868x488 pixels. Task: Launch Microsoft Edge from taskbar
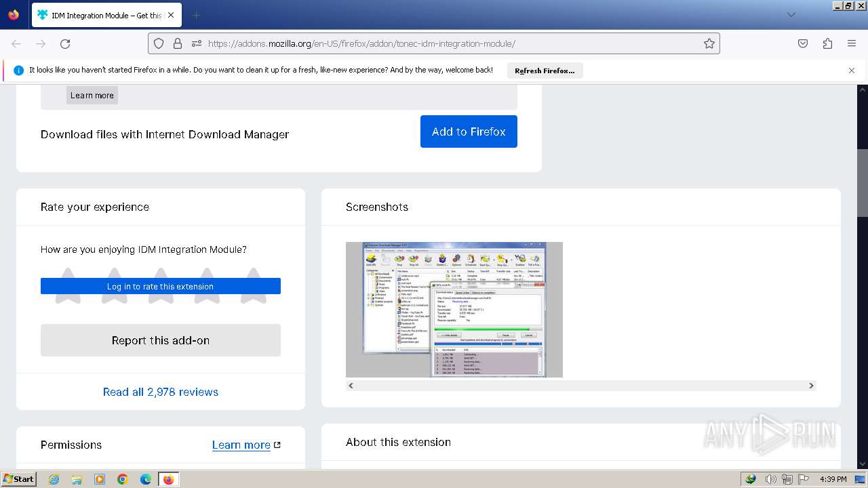[x=146, y=479]
